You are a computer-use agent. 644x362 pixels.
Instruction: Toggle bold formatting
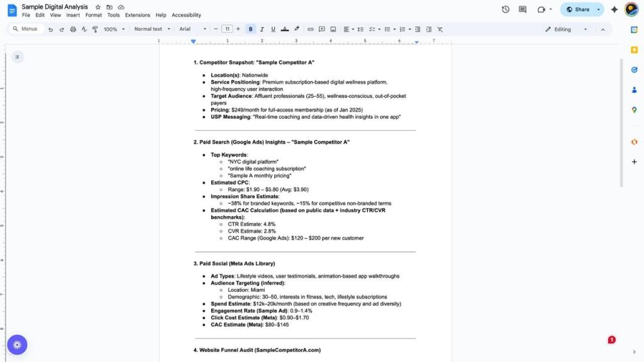(x=251, y=29)
